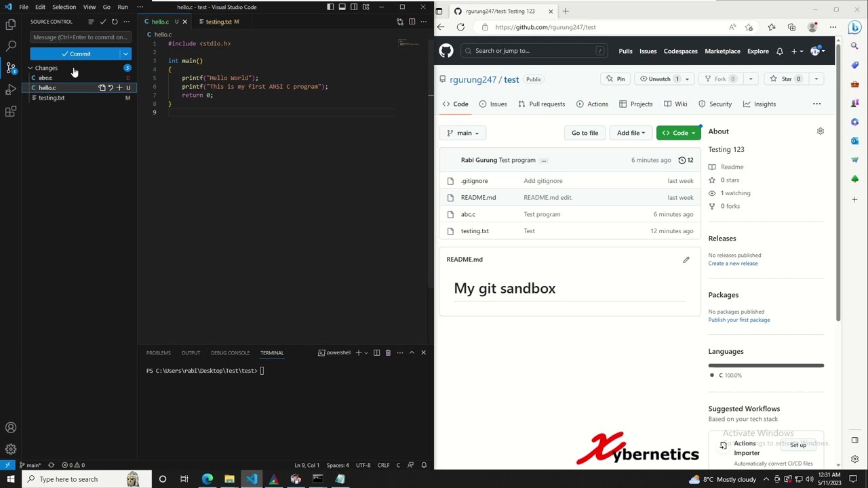Synchronize changes in VS Code status bar
Image resolution: width=868 pixels, height=488 pixels.
tap(51, 465)
